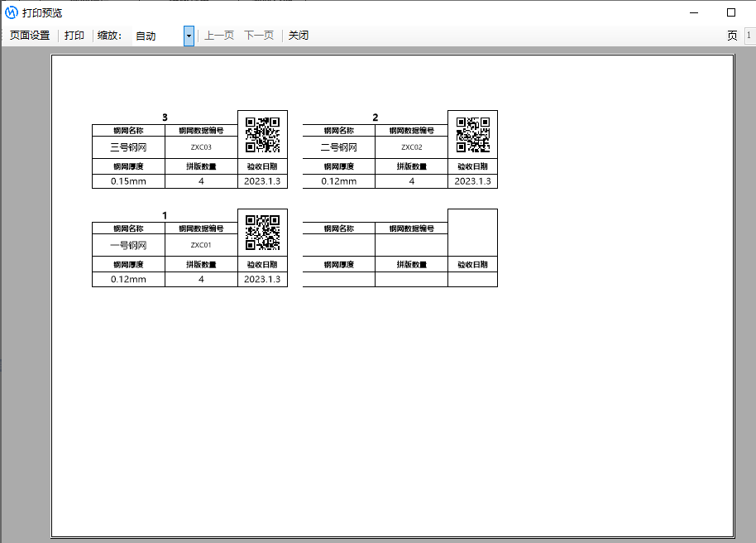Viewport: 756px width, 543px height.
Task: Click the ZXC02 data number cell
Action: pyautogui.click(x=411, y=147)
